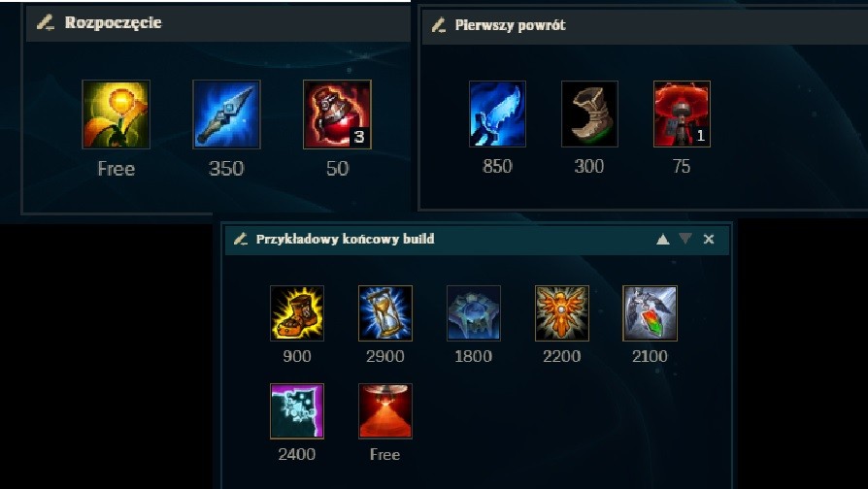Click the purple-bordered item costing 2400
This screenshot has height=489, width=868.
click(297, 411)
